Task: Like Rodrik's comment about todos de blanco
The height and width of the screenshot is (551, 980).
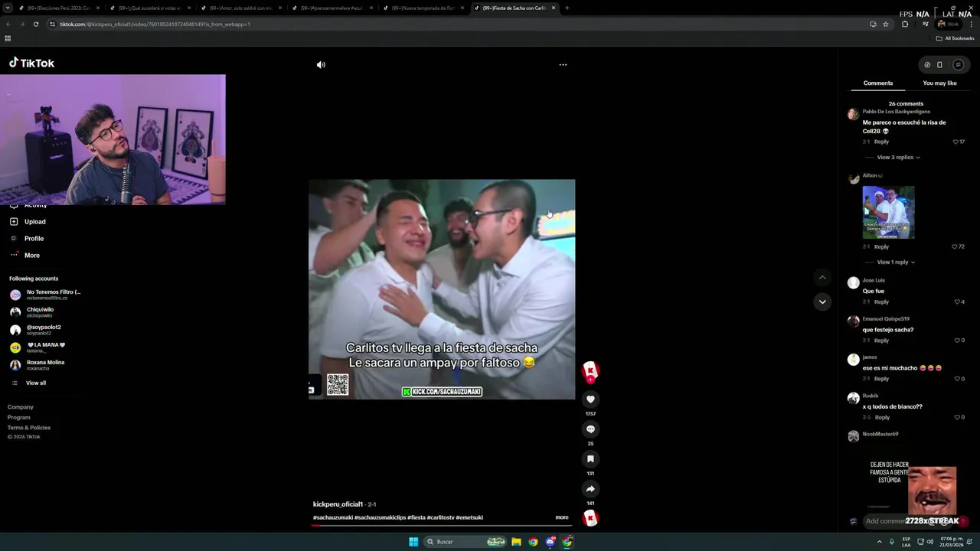Action: click(959, 417)
